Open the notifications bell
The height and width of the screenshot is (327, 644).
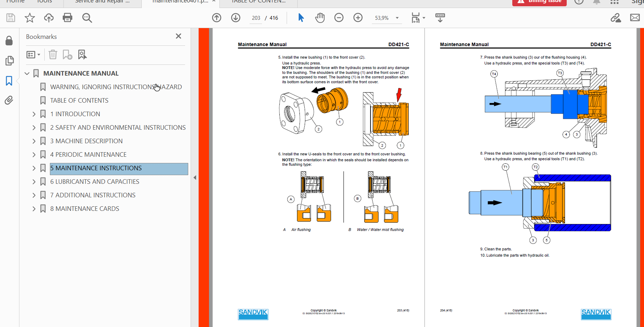coord(597,2)
